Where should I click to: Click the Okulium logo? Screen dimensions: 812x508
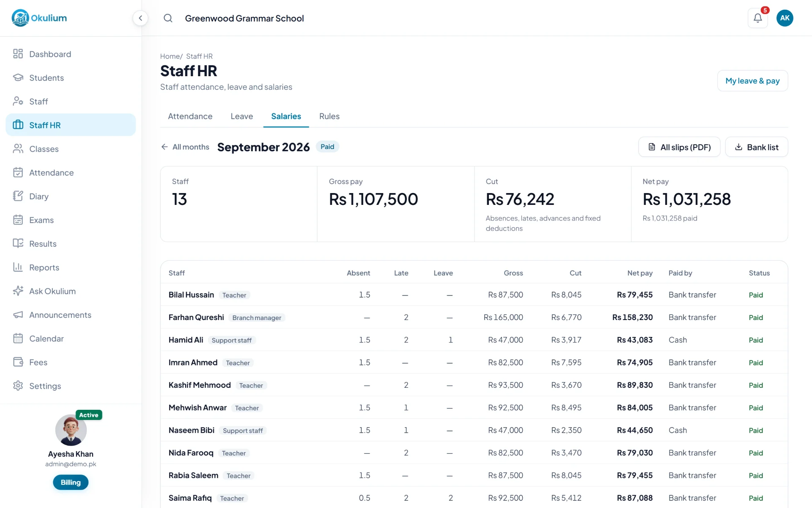pyautogui.click(x=39, y=18)
